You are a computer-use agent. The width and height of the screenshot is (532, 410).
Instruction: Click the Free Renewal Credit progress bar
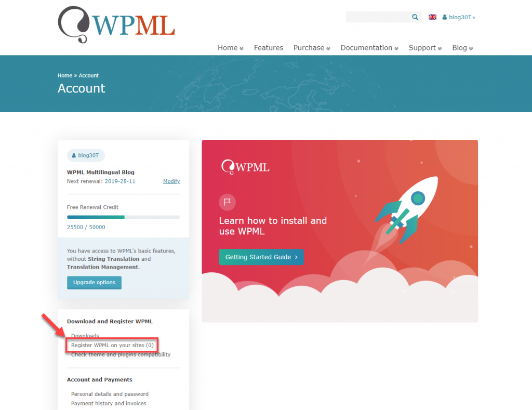pyautogui.click(x=123, y=217)
